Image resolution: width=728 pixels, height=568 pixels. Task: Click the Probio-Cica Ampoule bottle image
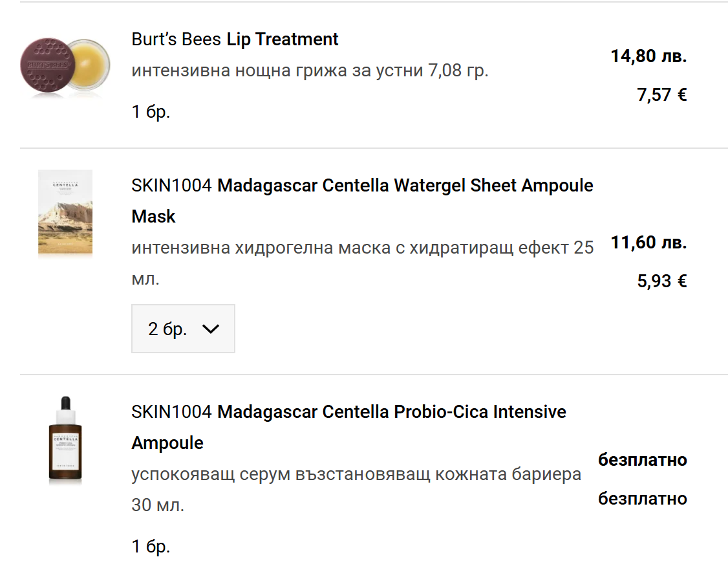65,439
